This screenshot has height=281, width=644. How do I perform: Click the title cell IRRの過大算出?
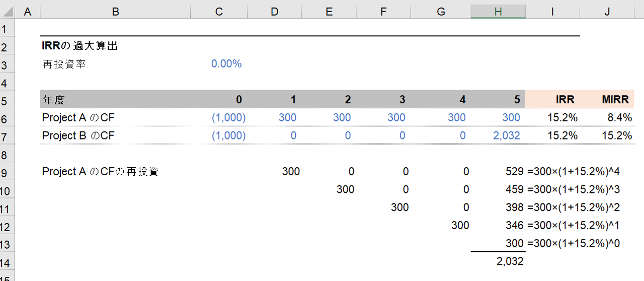(x=79, y=46)
